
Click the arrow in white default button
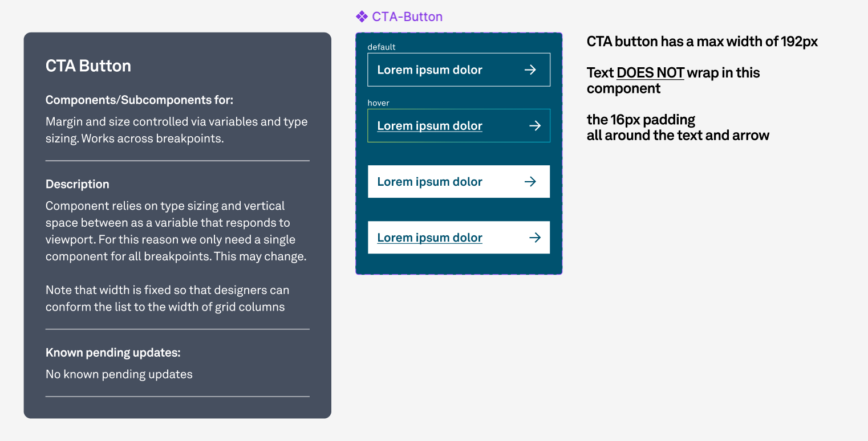pos(530,181)
